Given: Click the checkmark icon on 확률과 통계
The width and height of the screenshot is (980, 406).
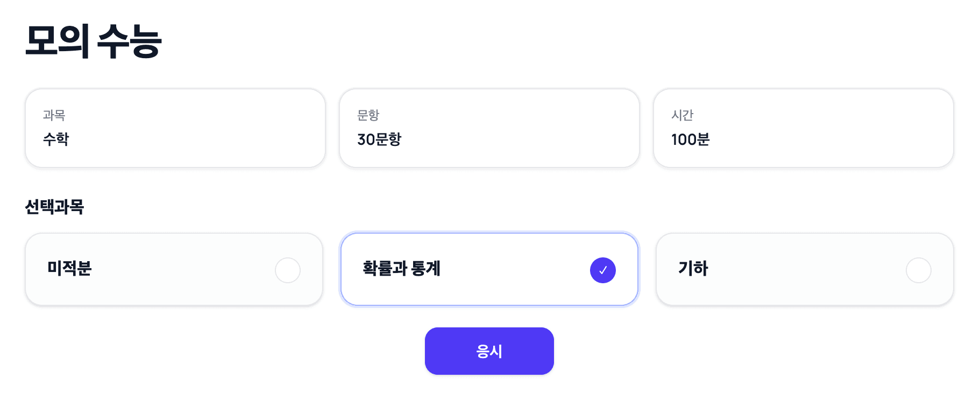Looking at the screenshot, I should point(603,270).
